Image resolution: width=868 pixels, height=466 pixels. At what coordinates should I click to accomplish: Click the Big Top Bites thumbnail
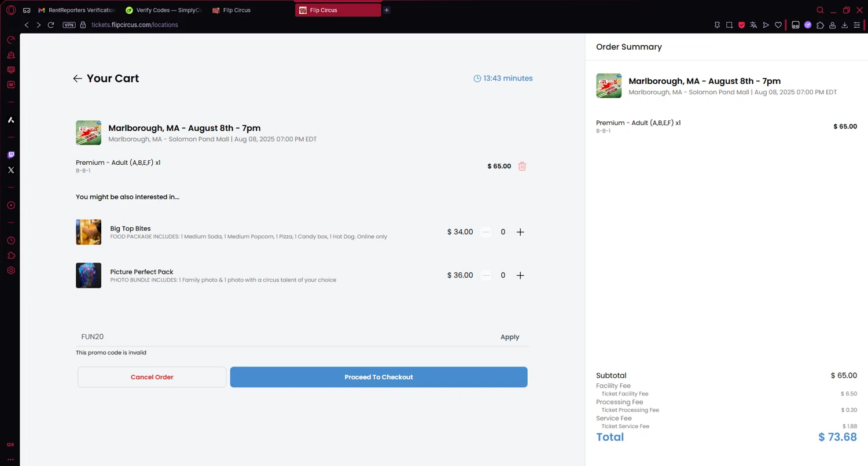pyautogui.click(x=89, y=232)
